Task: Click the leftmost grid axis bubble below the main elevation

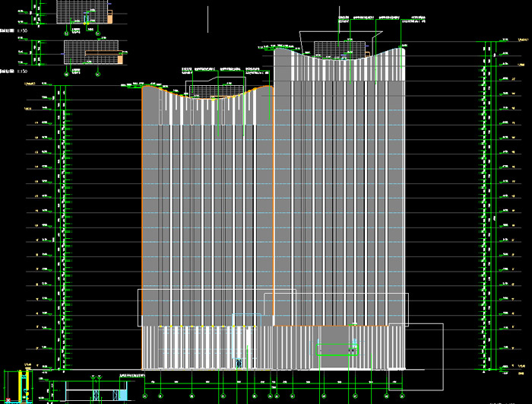Action: (x=145, y=396)
